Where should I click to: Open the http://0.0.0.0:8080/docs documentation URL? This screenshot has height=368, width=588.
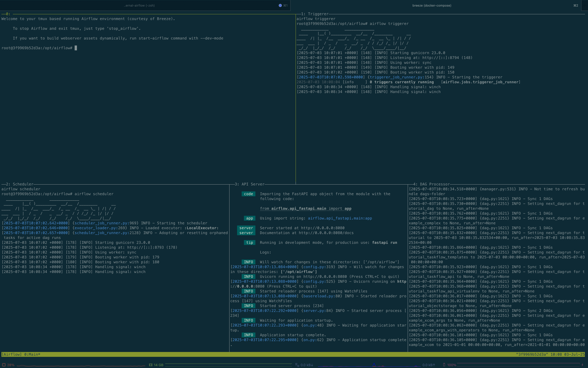(326, 233)
